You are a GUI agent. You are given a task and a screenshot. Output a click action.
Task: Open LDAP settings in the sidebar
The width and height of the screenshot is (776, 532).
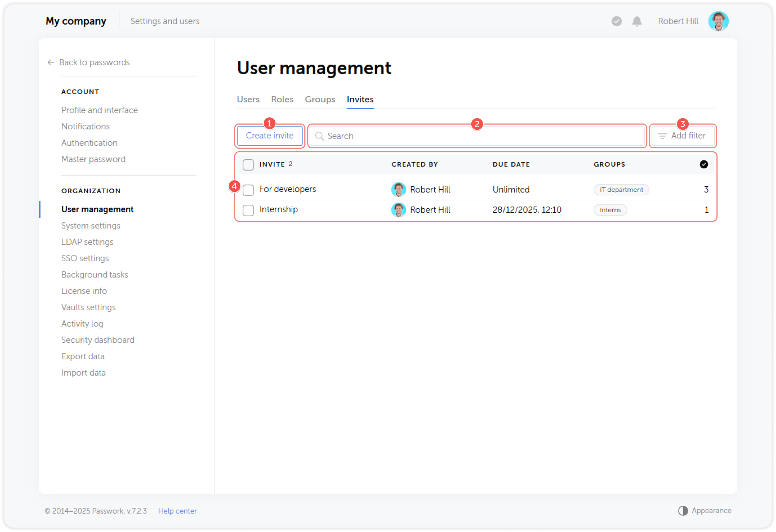pyautogui.click(x=87, y=242)
